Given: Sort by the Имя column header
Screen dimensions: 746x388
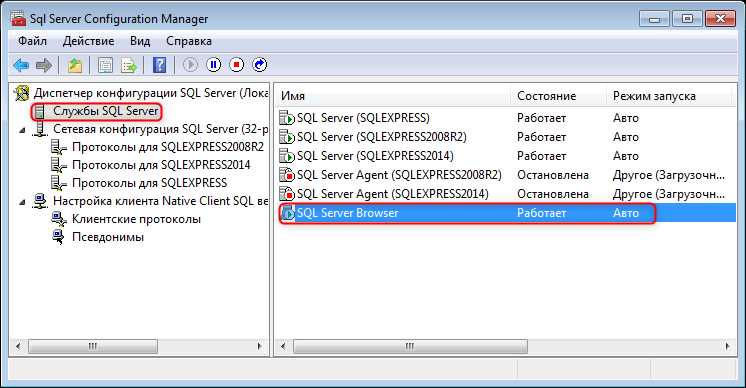Looking at the screenshot, I should point(393,96).
